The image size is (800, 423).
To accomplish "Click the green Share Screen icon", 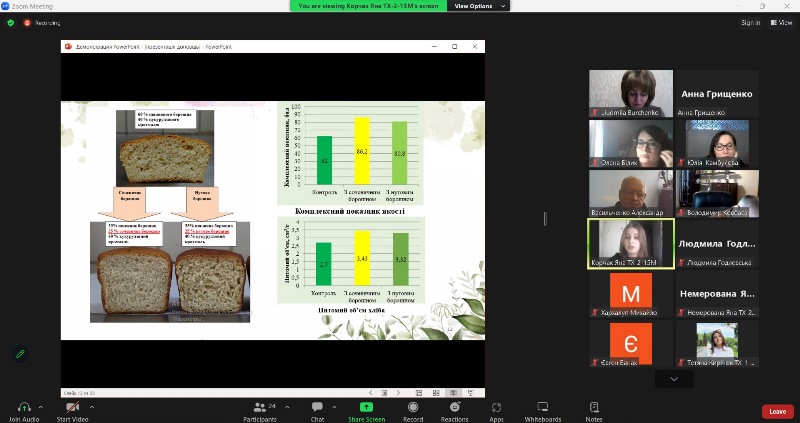I will [x=366, y=407].
